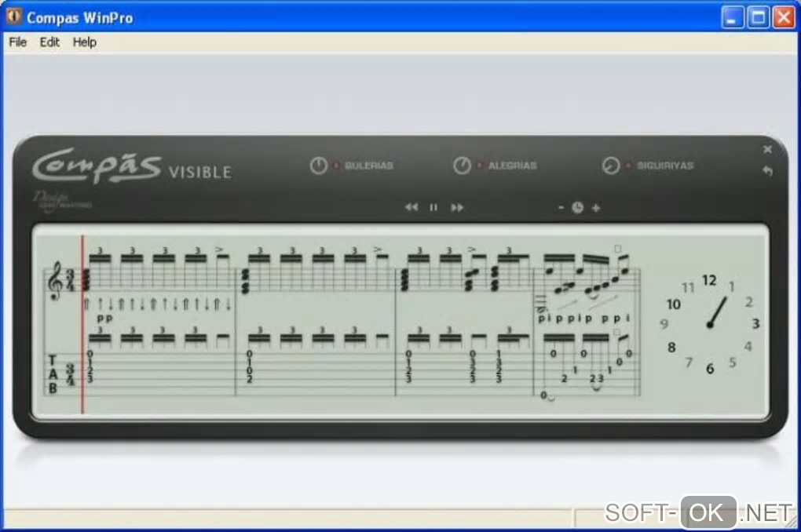
Task: Click the TAB label on tablature staff
Action: coord(52,375)
